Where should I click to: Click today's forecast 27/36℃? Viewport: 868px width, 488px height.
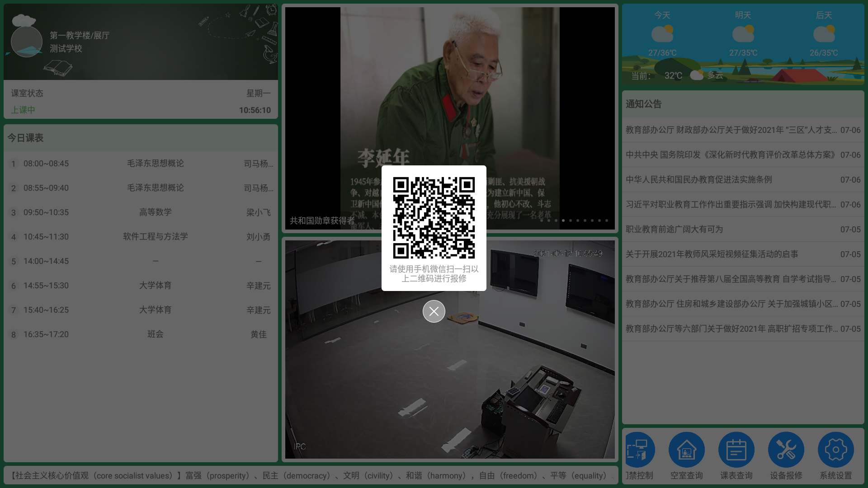click(x=662, y=53)
